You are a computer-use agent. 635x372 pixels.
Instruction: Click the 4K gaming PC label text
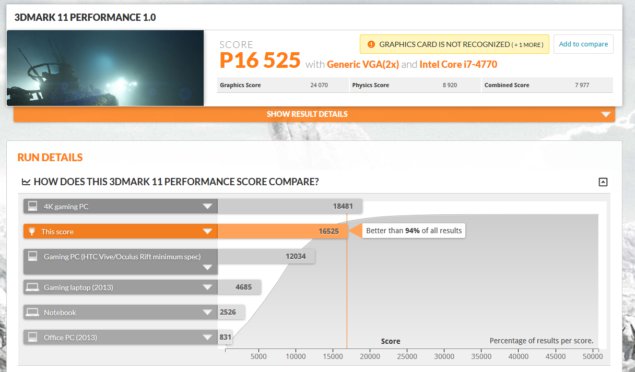(66, 206)
